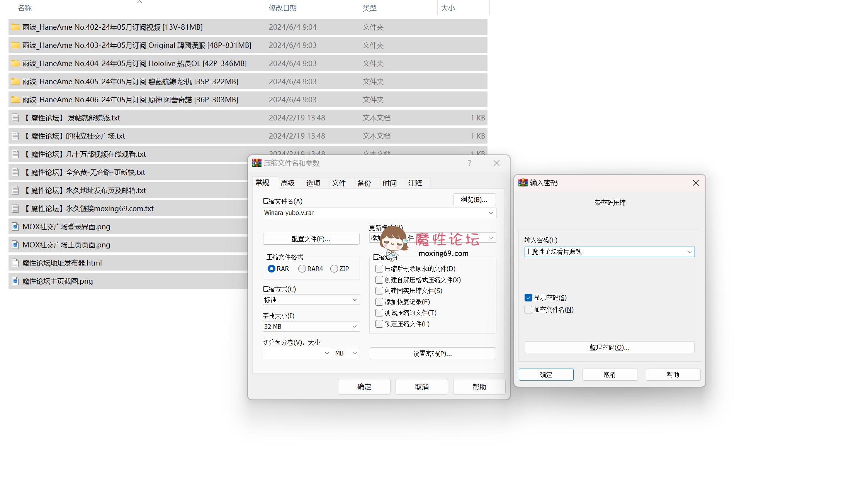Open the MB volume size unit dropdown
The width and height of the screenshot is (868, 489).
coord(347,353)
